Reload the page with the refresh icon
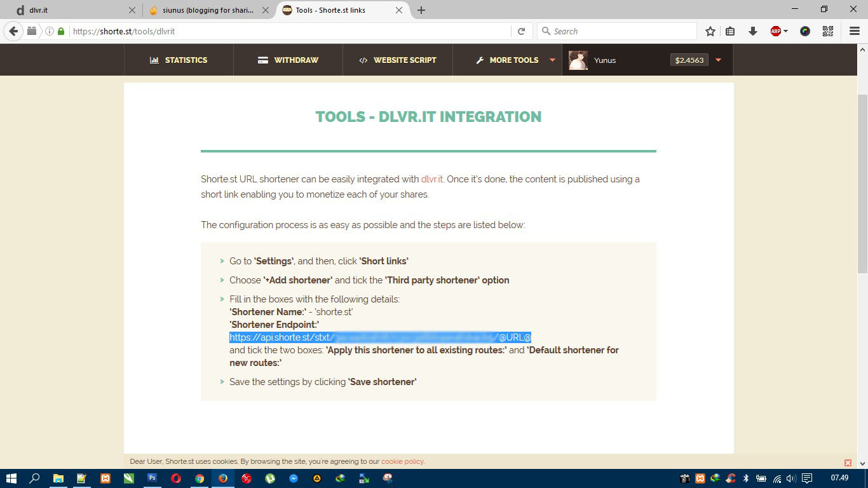This screenshot has width=868, height=488. click(521, 31)
